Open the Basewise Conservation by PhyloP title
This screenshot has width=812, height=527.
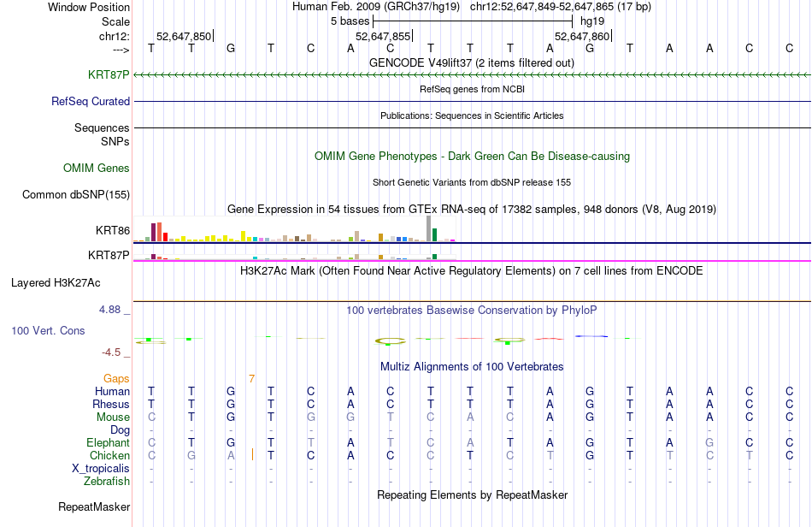(472, 310)
